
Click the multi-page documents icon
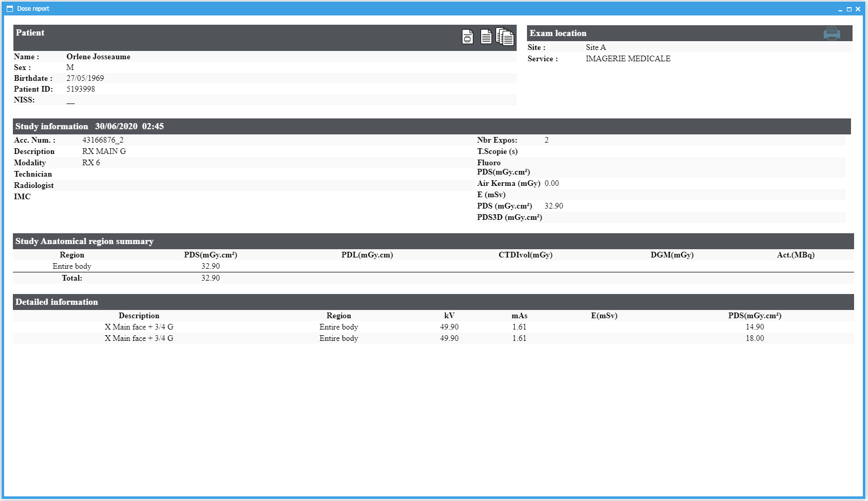pyautogui.click(x=505, y=37)
